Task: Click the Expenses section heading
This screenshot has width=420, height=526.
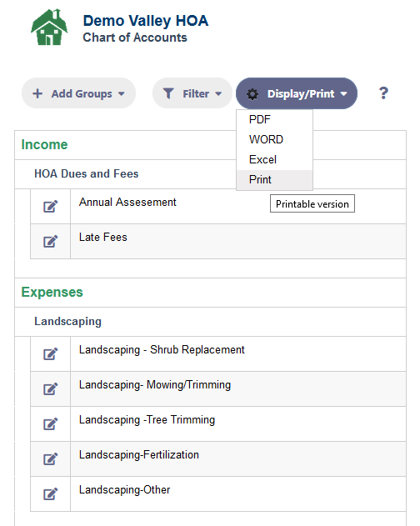Action: click(52, 293)
